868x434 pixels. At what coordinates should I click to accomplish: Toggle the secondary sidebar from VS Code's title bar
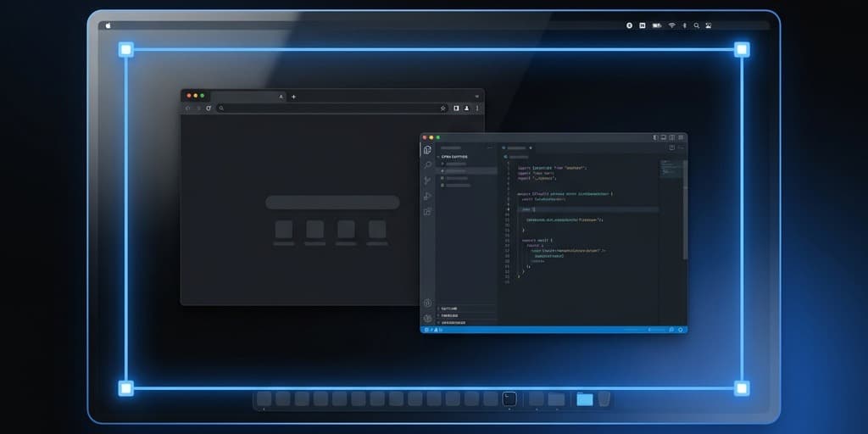[x=671, y=137]
